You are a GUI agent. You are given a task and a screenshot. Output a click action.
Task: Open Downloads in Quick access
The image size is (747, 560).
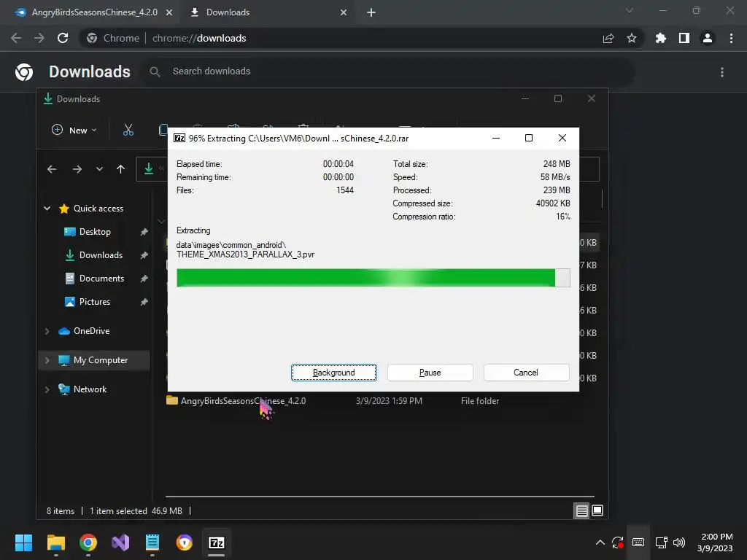101,255
